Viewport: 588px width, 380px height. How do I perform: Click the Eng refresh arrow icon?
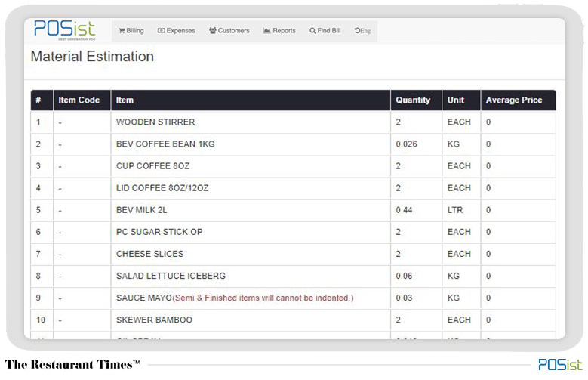point(357,30)
